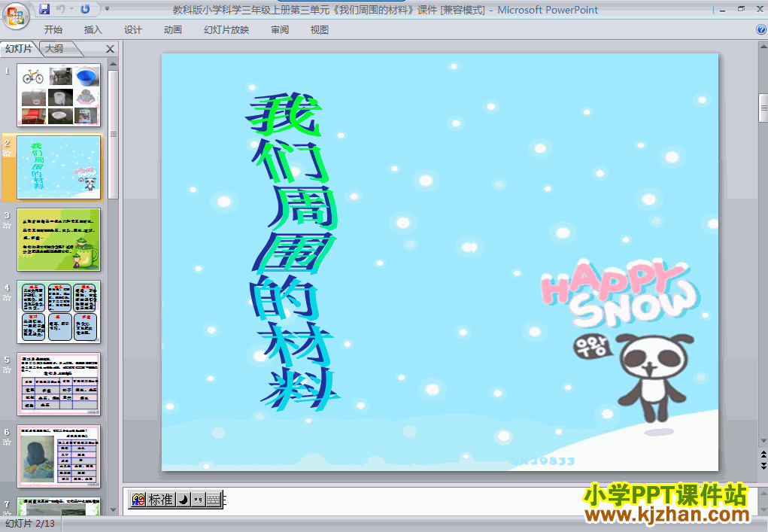Click the 标准 input mode button
The width and height of the screenshot is (768, 532).
(161, 500)
